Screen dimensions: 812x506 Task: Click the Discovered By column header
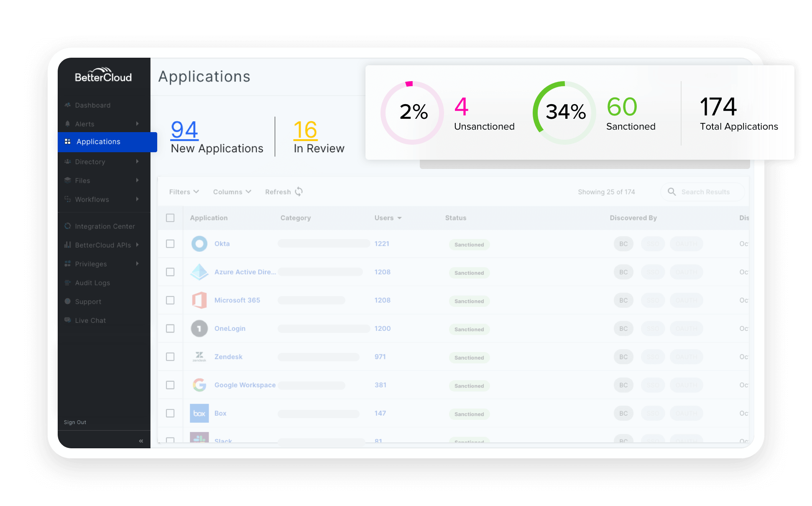(x=633, y=218)
